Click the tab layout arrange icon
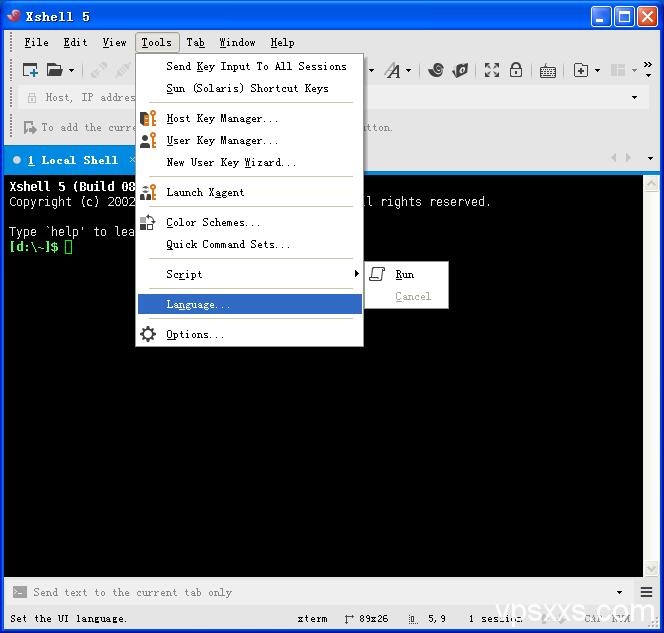 618,70
